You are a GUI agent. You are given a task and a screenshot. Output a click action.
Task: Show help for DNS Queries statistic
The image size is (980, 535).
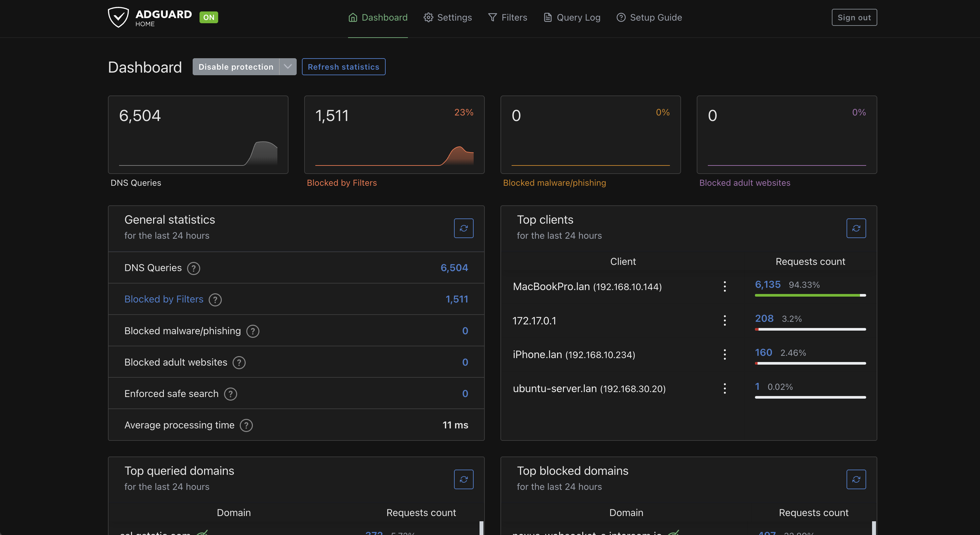click(x=193, y=268)
